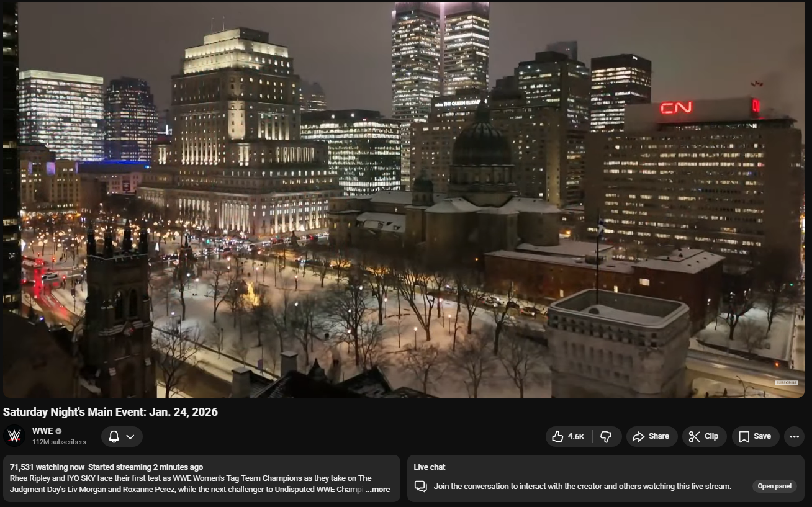Screen dimensions: 812x507
Task: Click the Subscribe watermark in the video
Action: coord(787,382)
